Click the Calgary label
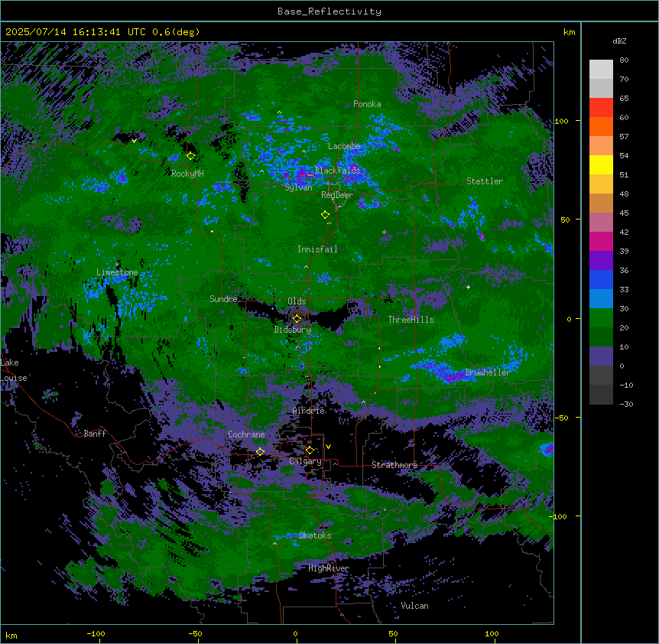 coord(305,461)
